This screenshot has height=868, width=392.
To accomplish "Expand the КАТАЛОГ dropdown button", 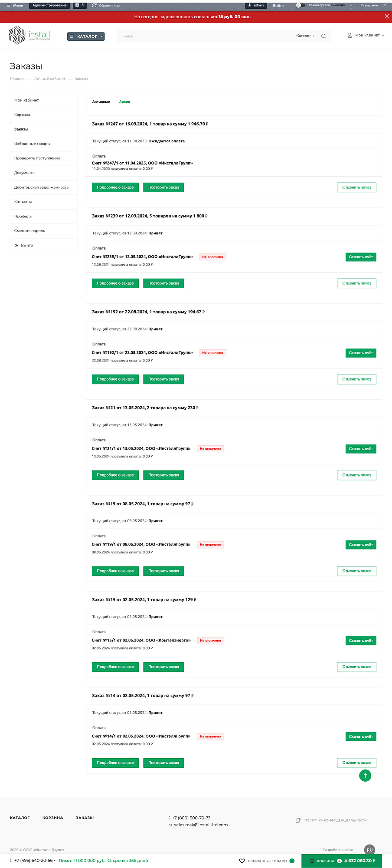I will pyautogui.click(x=86, y=36).
